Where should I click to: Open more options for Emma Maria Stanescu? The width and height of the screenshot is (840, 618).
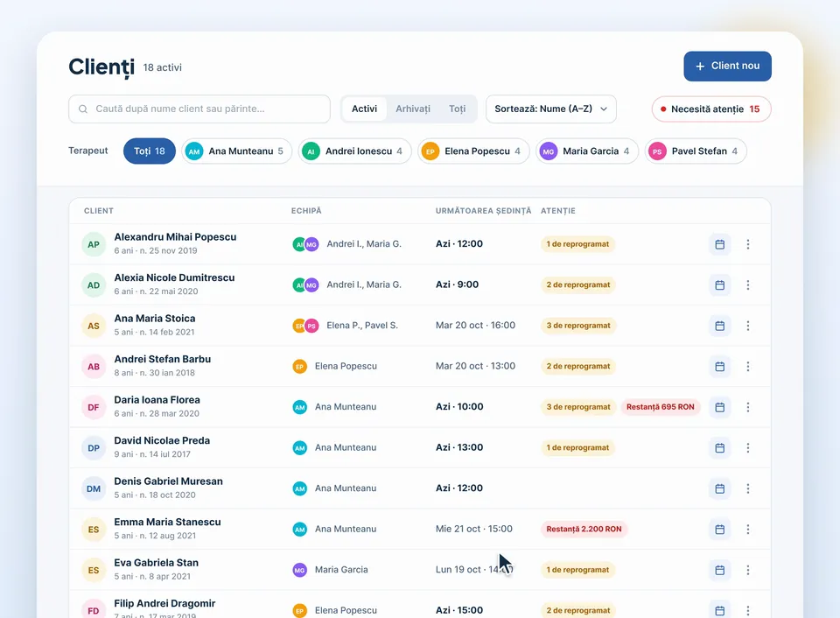tap(748, 530)
